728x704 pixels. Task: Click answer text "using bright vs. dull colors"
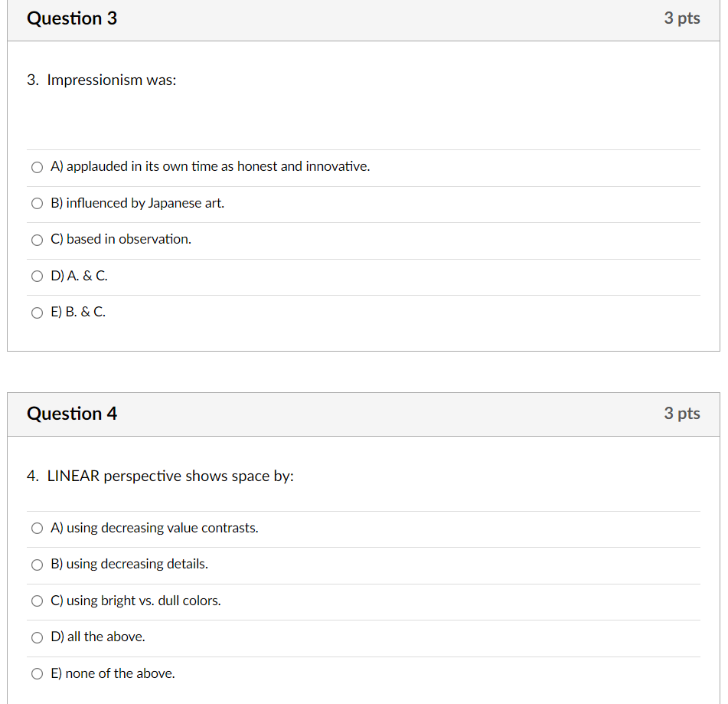[x=135, y=601]
